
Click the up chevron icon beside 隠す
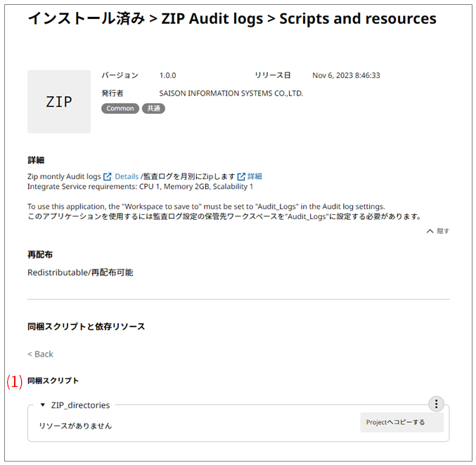(430, 231)
